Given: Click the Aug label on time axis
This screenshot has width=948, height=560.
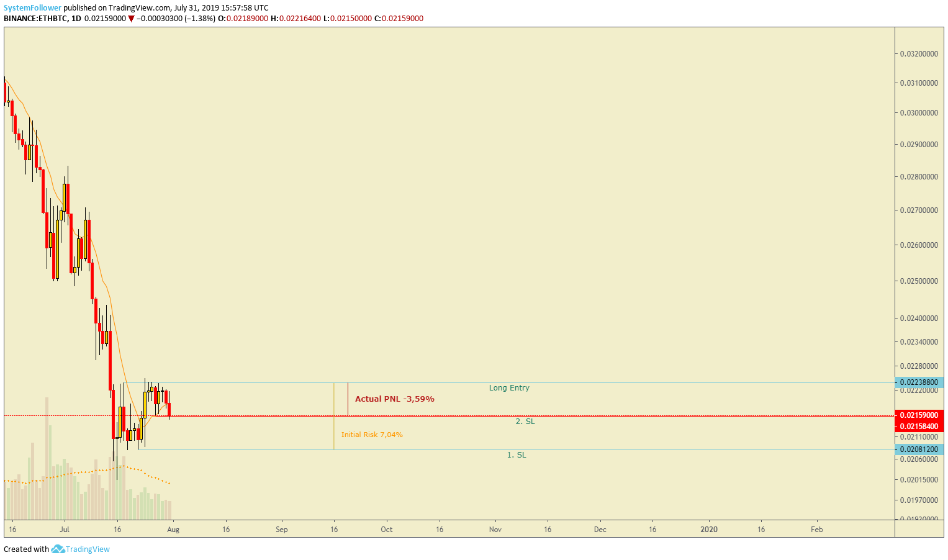Looking at the screenshot, I should tap(173, 530).
